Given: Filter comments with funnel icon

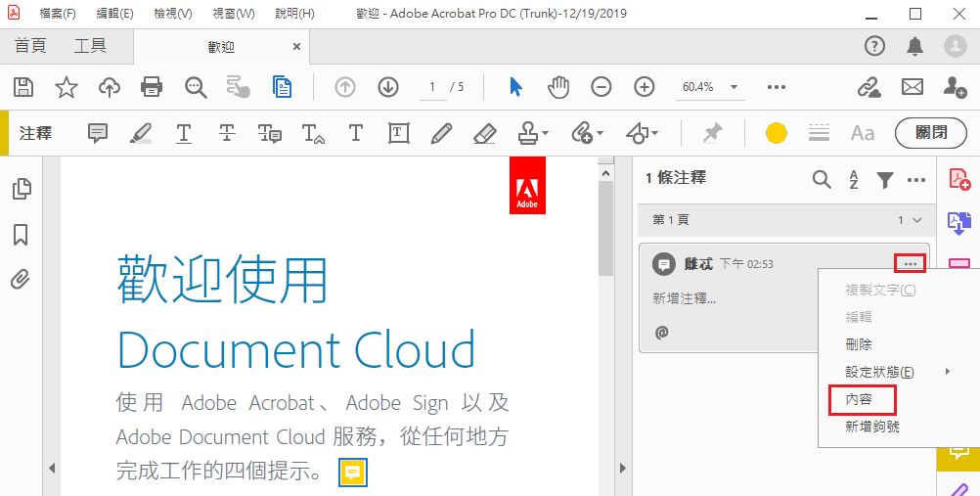Looking at the screenshot, I should (884, 180).
